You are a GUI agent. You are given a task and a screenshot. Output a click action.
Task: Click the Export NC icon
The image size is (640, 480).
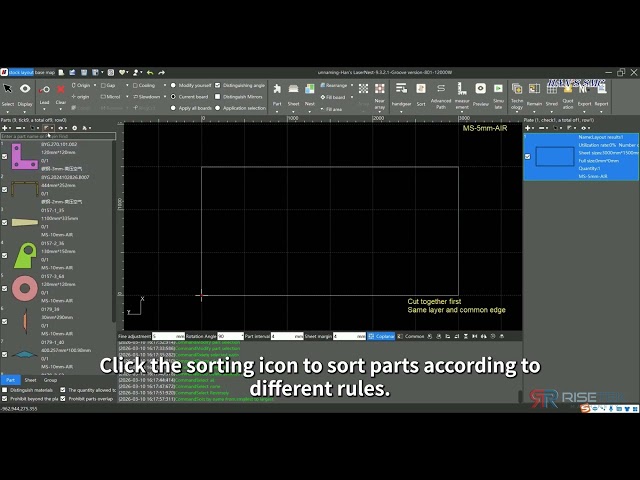(584, 89)
